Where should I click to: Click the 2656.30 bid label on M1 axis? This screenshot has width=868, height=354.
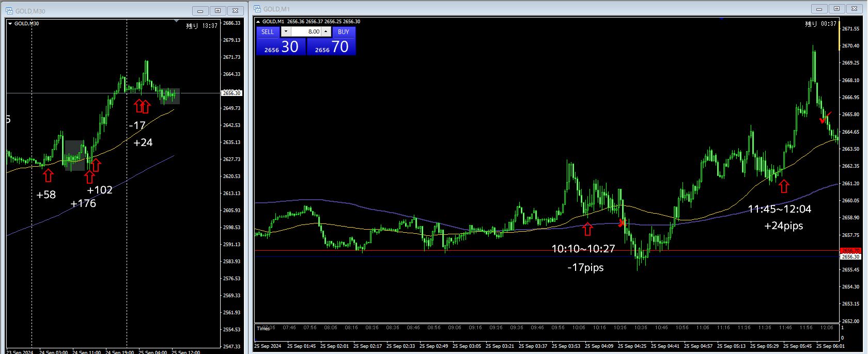(x=850, y=256)
